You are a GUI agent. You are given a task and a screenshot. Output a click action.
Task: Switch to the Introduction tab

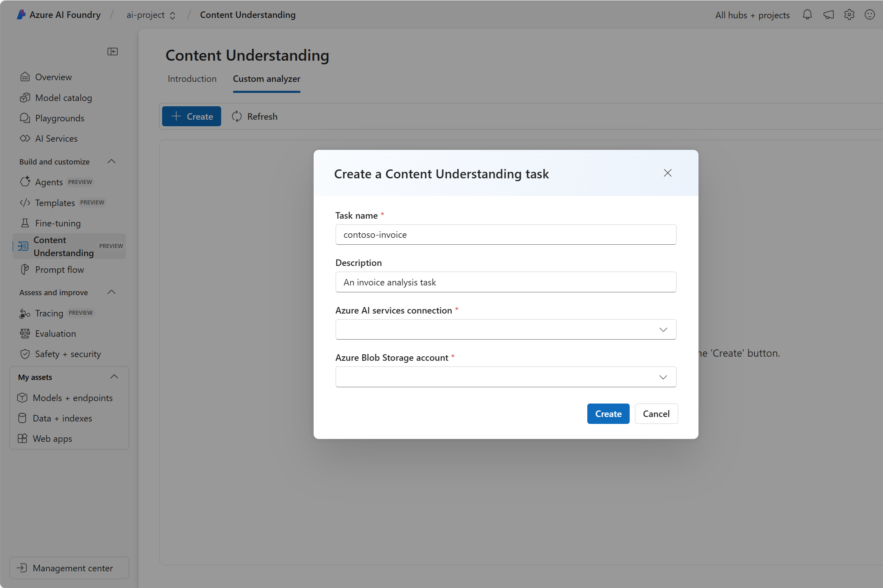192,79
